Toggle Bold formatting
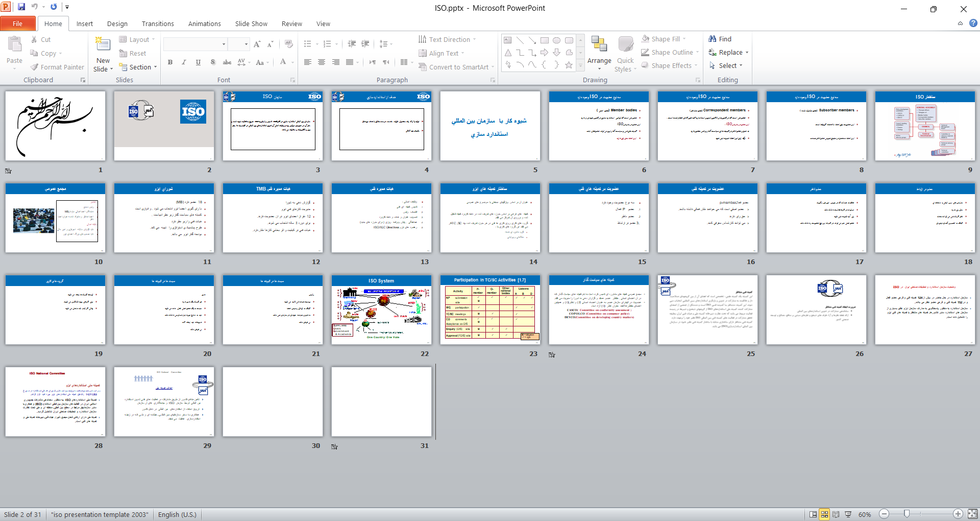 [170, 62]
